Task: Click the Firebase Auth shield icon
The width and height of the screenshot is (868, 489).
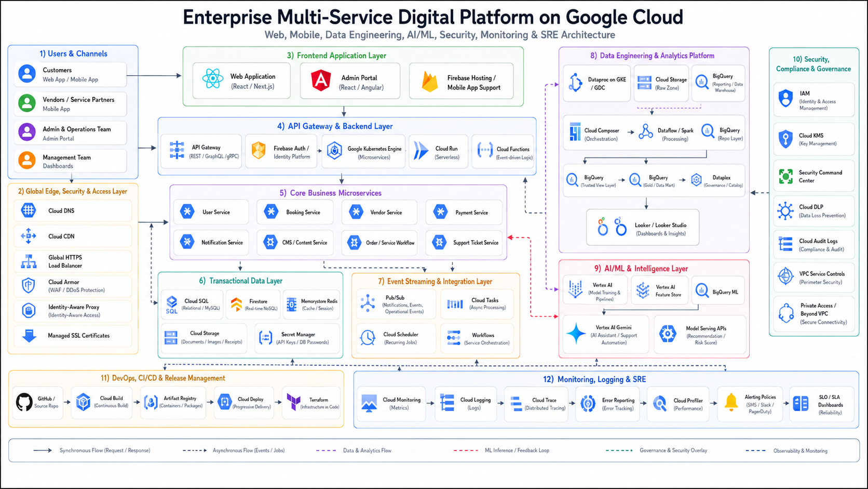Action: click(259, 151)
